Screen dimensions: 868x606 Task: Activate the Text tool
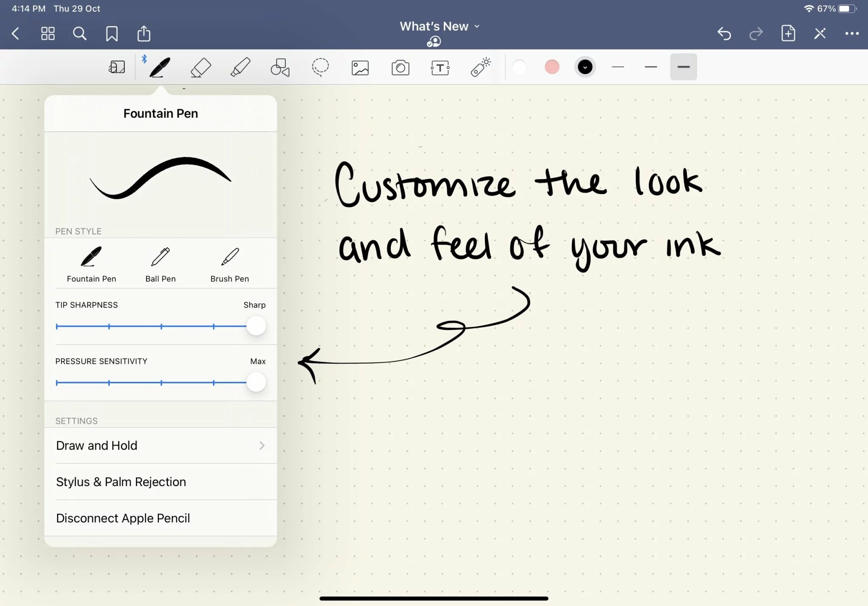440,67
